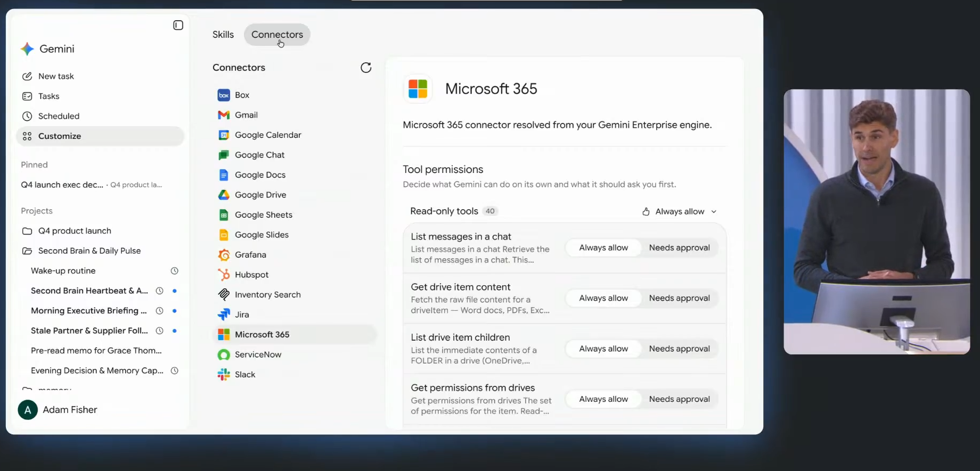
Task: Open the Read-only tools 'Always allow' dropdown
Action: [x=680, y=212]
